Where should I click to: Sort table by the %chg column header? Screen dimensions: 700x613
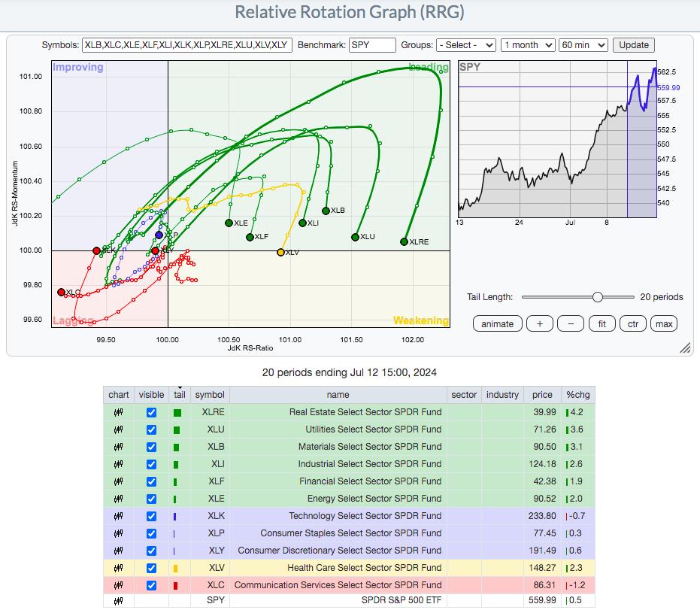tap(577, 395)
